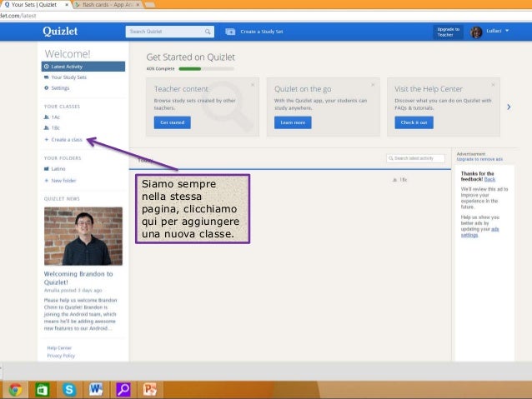Open Chrome from the taskbar
532x399 pixels.
pyautogui.click(x=15, y=390)
